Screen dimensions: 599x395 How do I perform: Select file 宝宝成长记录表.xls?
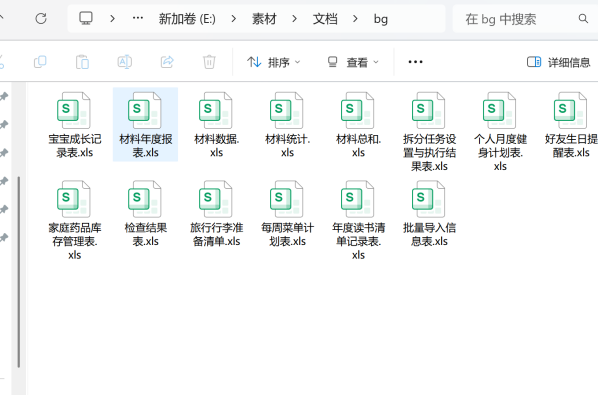74,125
